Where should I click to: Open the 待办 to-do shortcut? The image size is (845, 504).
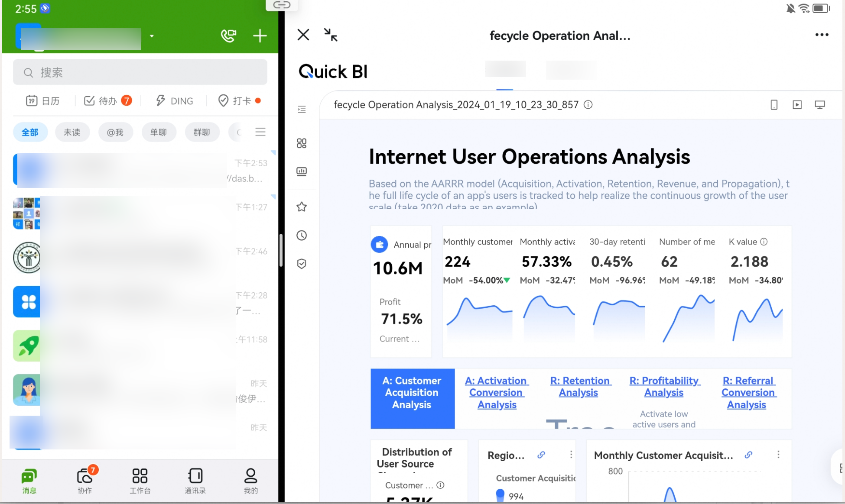pyautogui.click(x=107, y=101)
